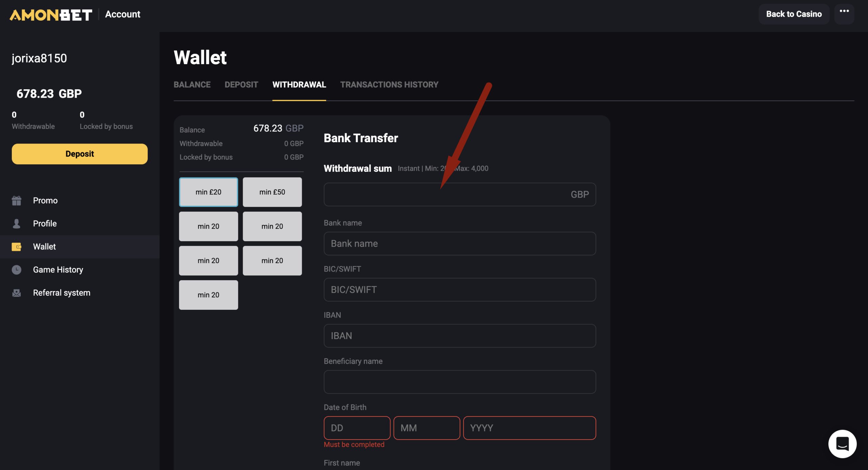Click the Back to Casino button
The width and height of the screenshot is (868, 470).
tap(794, 14)
